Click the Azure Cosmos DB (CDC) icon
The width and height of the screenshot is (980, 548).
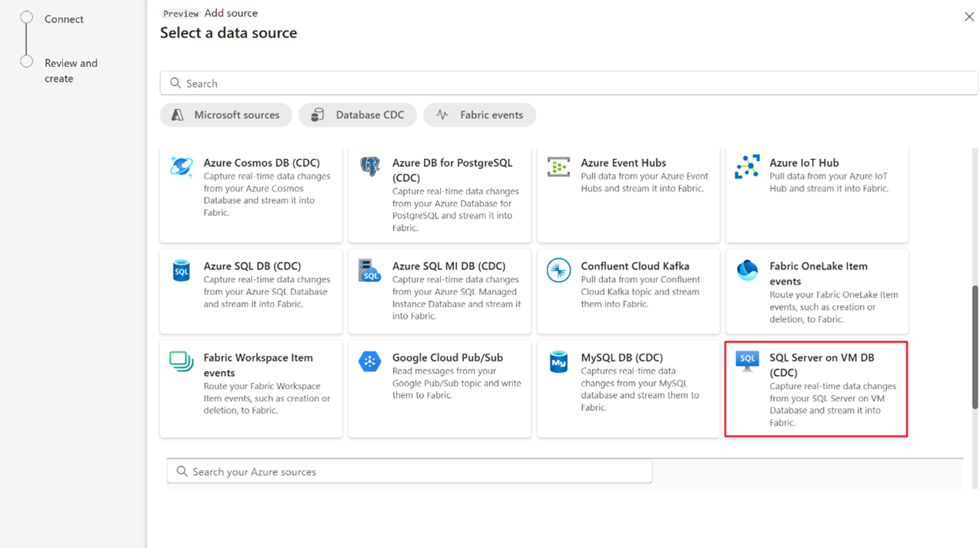click(181, 166)
